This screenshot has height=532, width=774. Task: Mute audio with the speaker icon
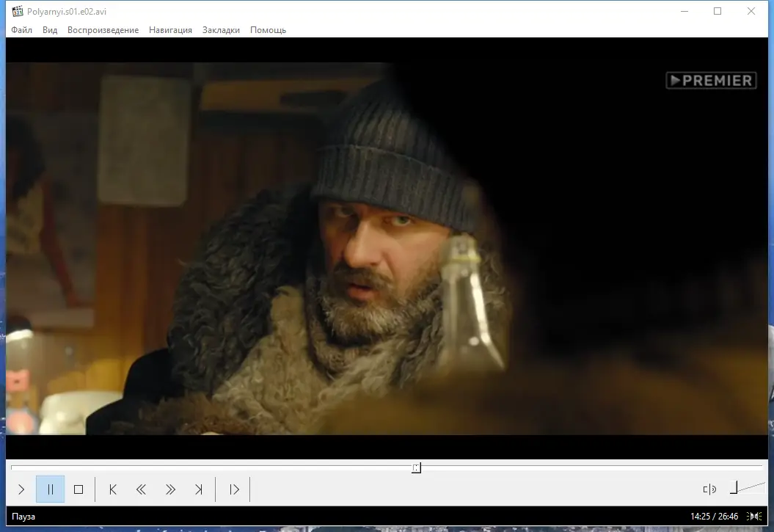pyautogui.click(x=709, y=489)
